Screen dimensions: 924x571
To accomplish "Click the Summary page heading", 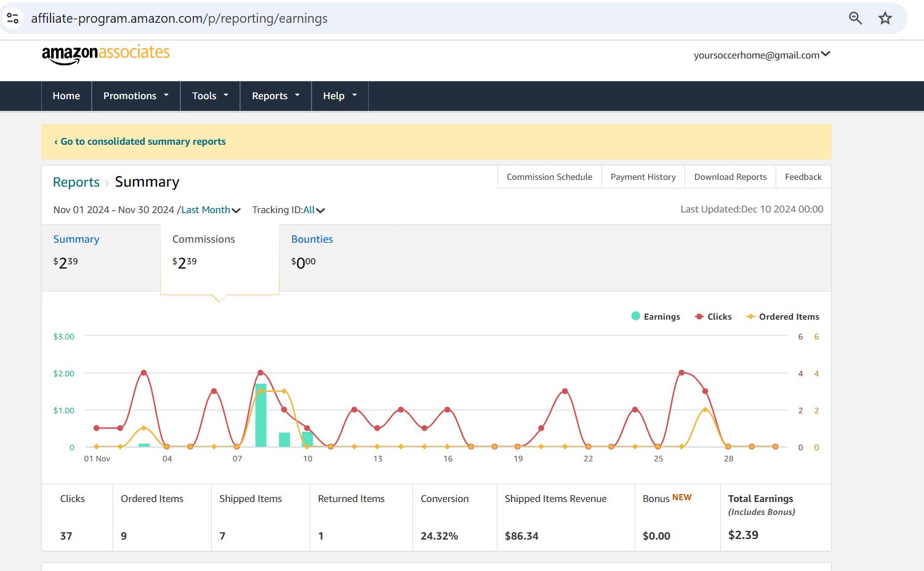I will tap(147, 182).
